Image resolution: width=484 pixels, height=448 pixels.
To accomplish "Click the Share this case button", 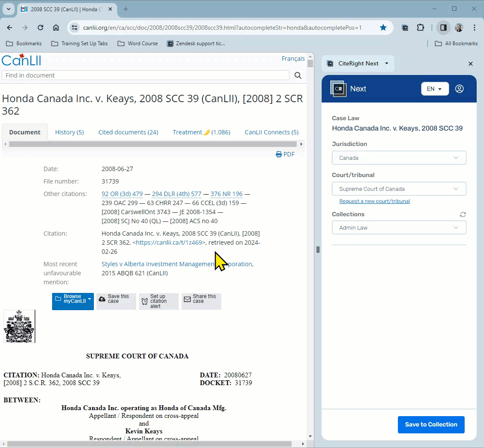I will pyautogui.click(x=201, y=301).
